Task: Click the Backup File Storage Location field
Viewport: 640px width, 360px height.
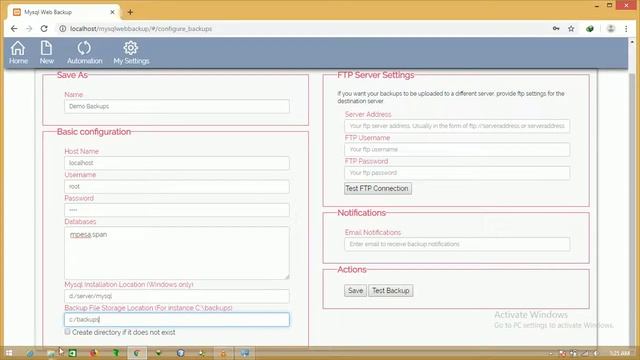Action: click(x=177, y=320)
